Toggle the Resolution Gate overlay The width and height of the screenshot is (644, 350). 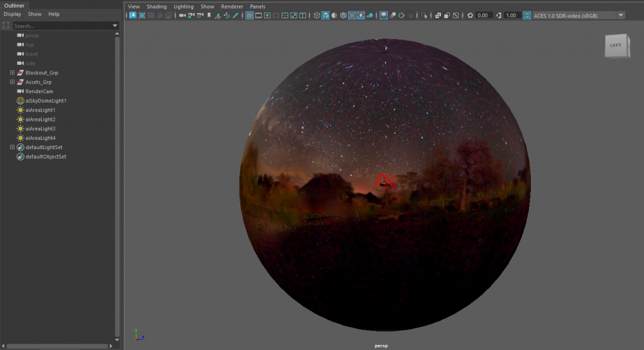(x=267, y=15)
